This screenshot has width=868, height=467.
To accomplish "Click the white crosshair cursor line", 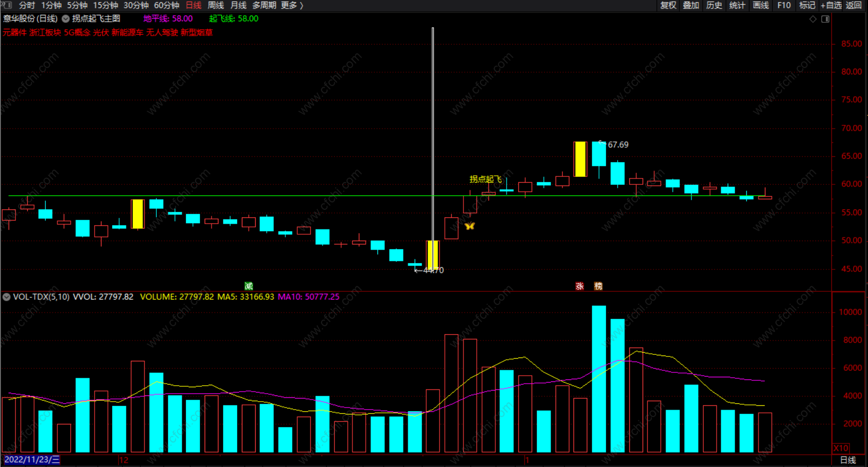I will click(433, 149).
